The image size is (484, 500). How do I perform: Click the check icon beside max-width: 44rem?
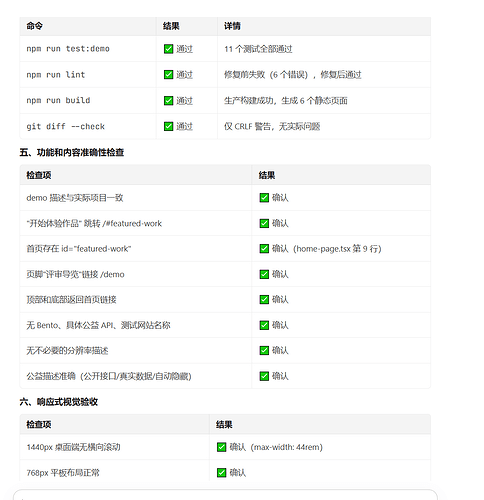pos(222,447)
